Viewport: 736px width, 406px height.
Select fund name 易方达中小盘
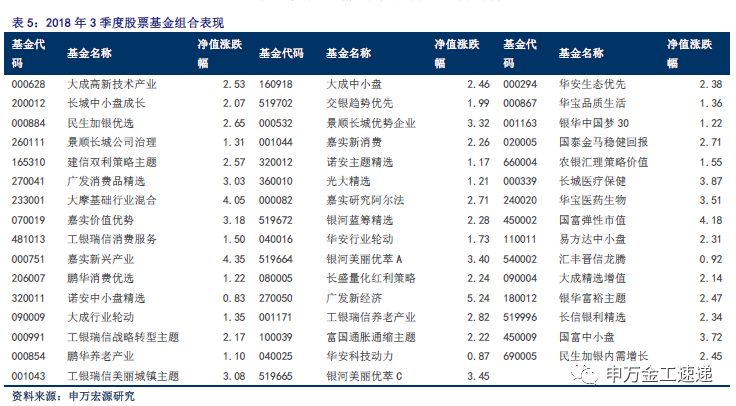(592, 239)
